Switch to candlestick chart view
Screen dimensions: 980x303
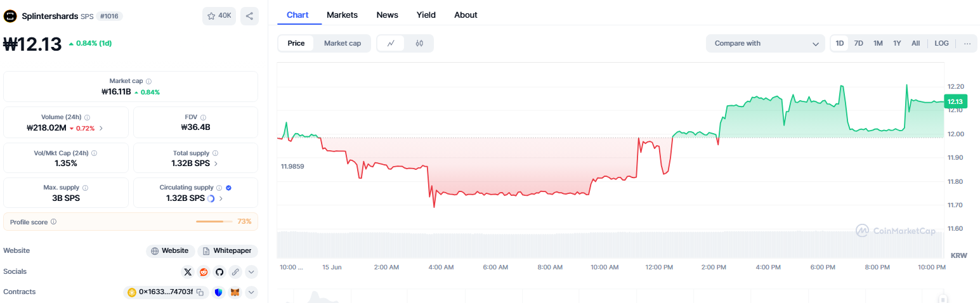click(419, 43)
